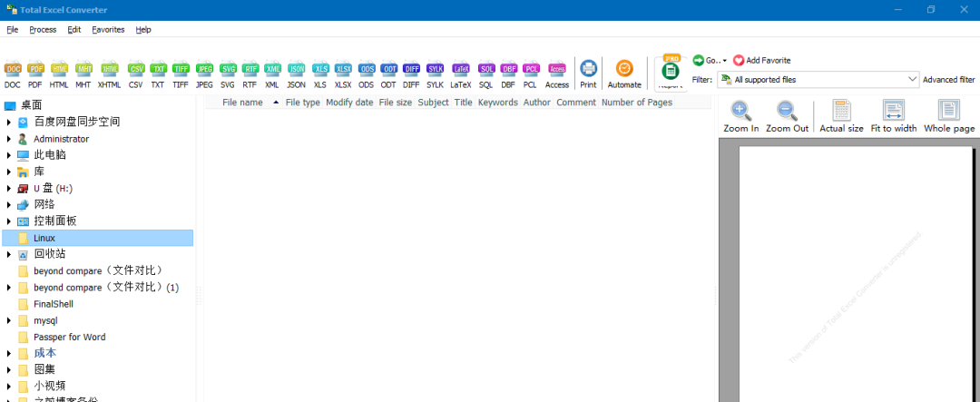Open the Automate tool

click(x=624, y=75)
